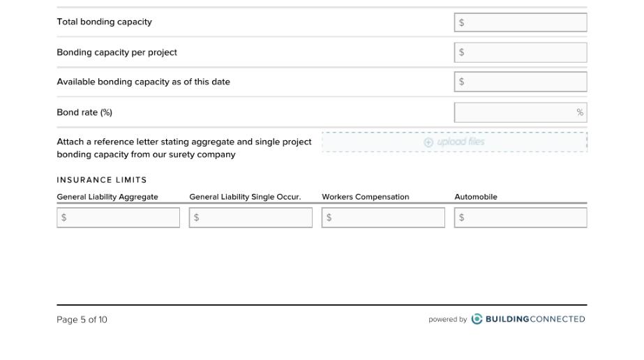Image resolution: width=644 pixels, height=360 pixels.
Task: Click the 'Attach a reference letter' description text
Action: click(x=184, y=148)
